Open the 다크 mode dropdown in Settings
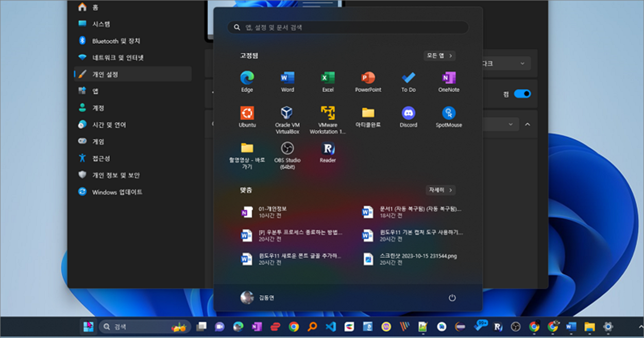Viewport: 644px width, 338px height. tap(506, 63)
